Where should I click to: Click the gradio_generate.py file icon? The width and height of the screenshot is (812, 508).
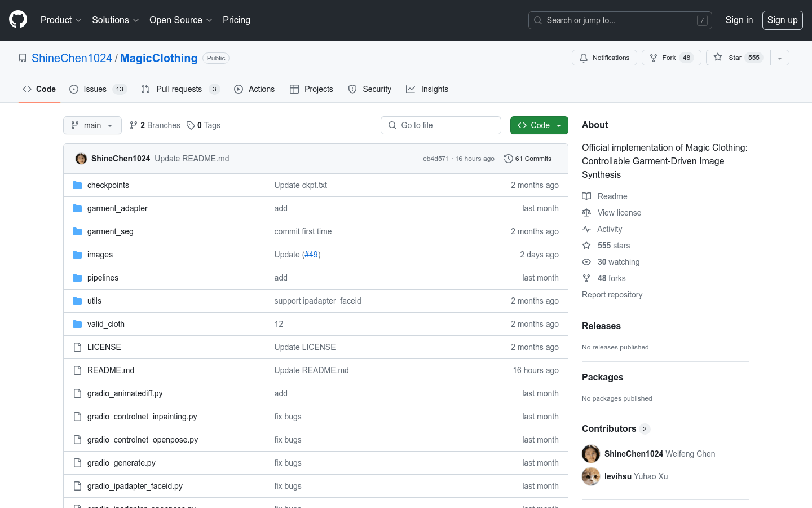pyautogui.click(x=77, y=463)
